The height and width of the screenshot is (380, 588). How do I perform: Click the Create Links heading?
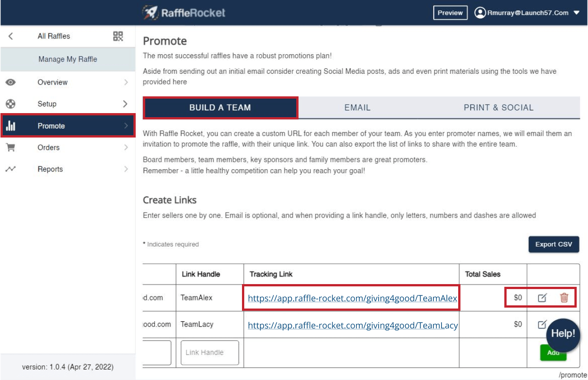point(170,200)
